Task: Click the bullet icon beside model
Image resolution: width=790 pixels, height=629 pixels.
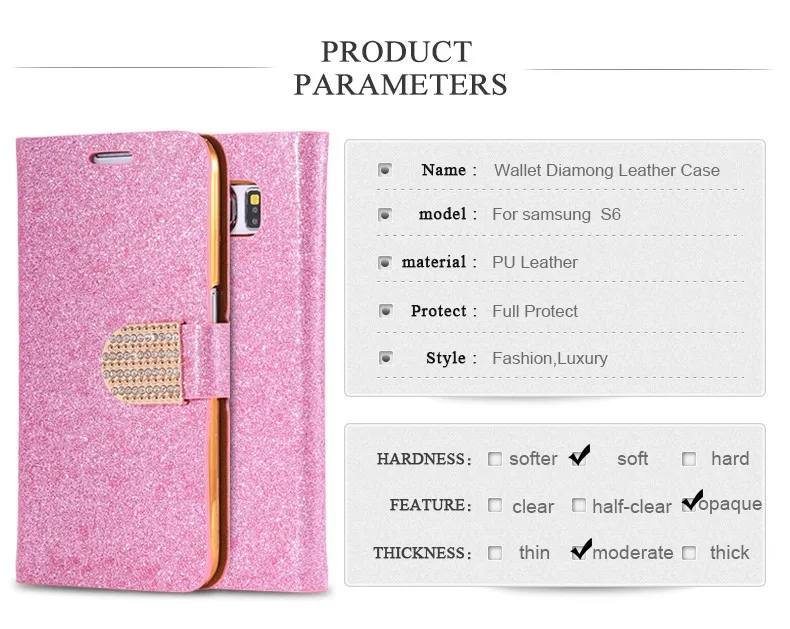Action: (385, 215)
